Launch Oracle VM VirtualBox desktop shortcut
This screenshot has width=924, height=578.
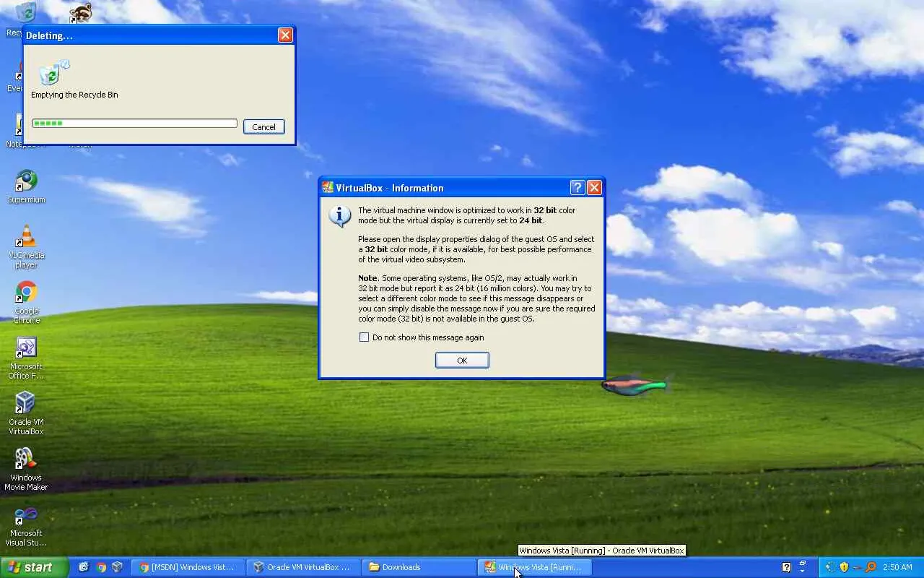pyautogui.click(x=26, y=413)
